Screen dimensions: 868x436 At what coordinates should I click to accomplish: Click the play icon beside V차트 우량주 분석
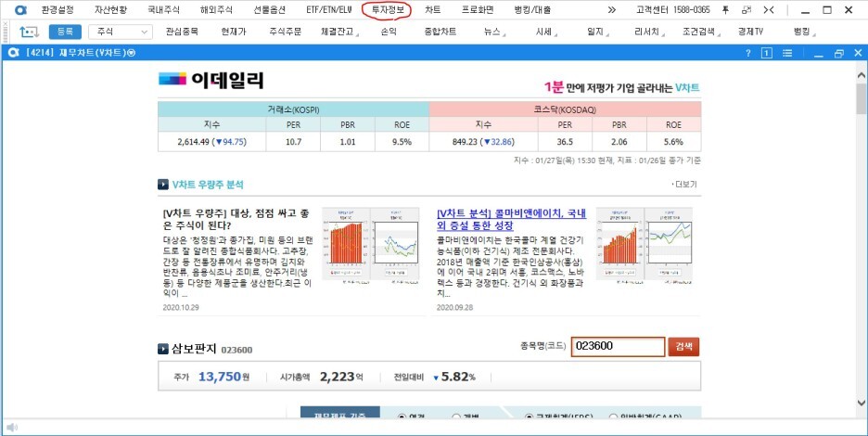(163, 185)
